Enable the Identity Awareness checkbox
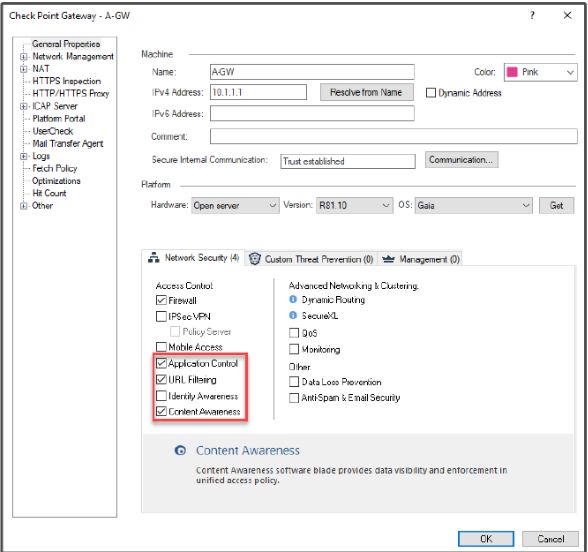This screenshot has height=552, width=588. (x=161, y=396)
